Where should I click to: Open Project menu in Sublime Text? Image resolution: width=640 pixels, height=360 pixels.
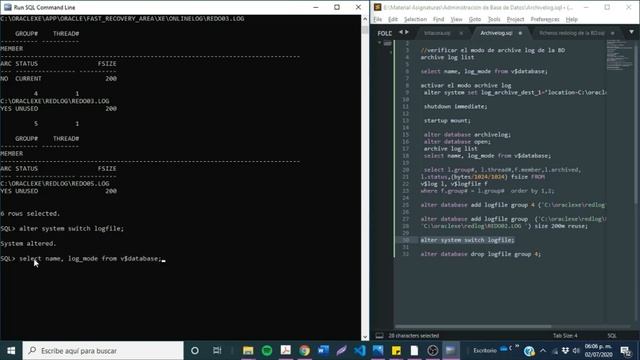(x=515, y=19)
